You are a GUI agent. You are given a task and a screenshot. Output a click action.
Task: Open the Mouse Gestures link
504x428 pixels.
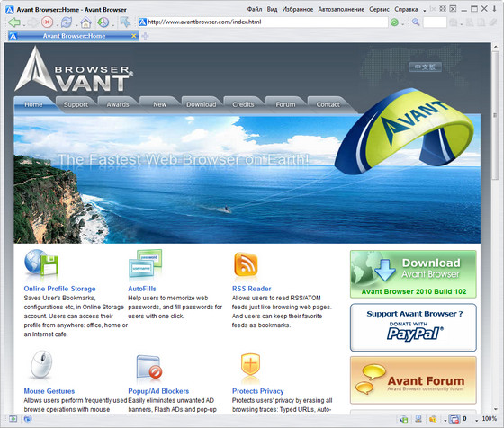pyautogui.click(x=49, y=391)
